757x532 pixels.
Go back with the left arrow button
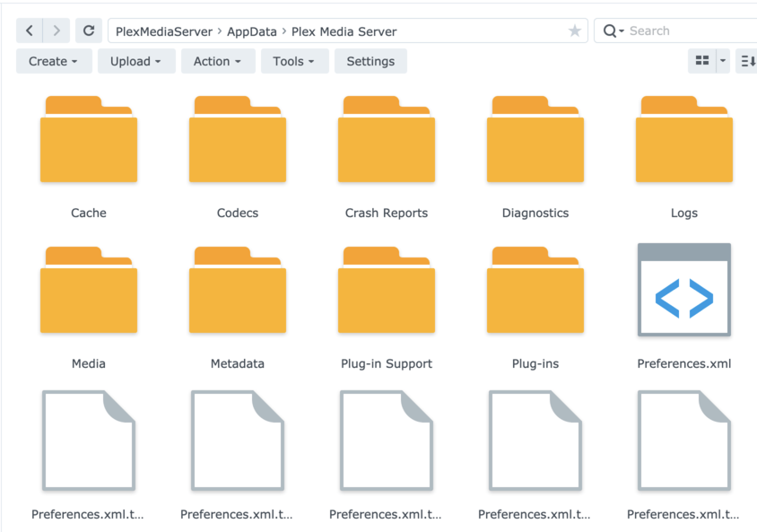[30, 31]
